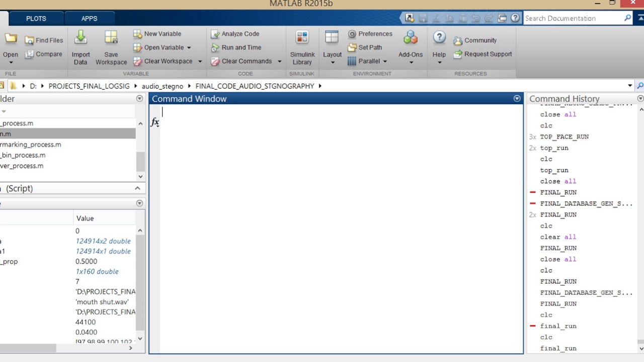Screen dimensions: 644x362
Task: Select the 124914x2 double workspace value
Action: tap(103, 241)
